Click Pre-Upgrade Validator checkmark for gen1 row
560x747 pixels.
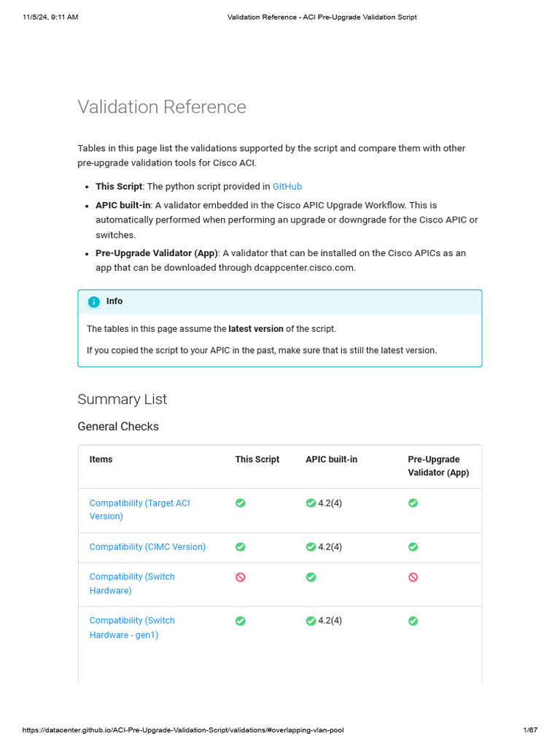(x=413, y=621)
